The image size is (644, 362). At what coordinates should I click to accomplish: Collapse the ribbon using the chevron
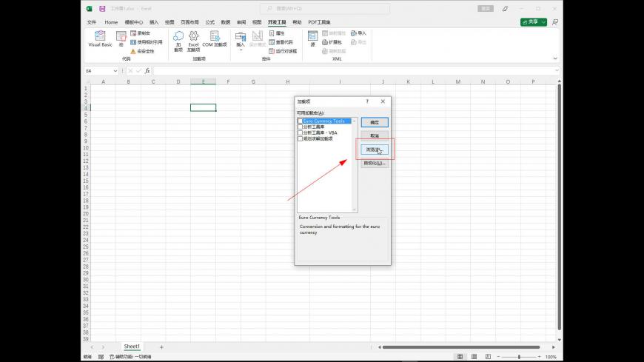(556, 58)
